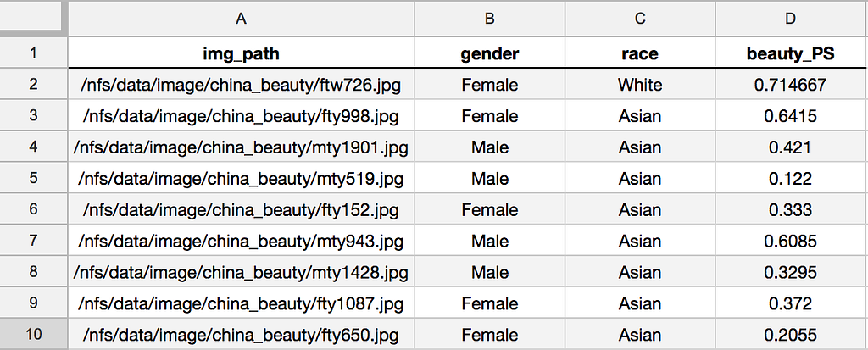Select the gender header cell
Viewport: 868px width, 350px height.
click(489, 54)
